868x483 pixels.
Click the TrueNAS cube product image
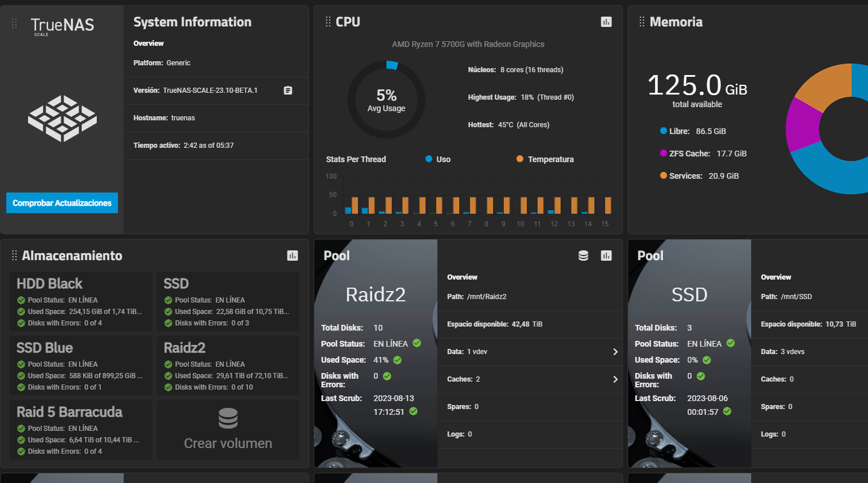pyautogui.click(x=62, y=119)
